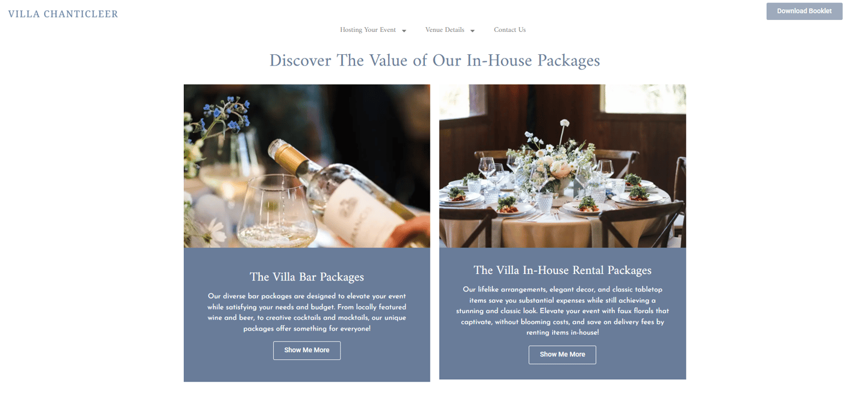Open the wine bottle pouring photo
This screenshot has width=868, height=401.
pos(307,166)
